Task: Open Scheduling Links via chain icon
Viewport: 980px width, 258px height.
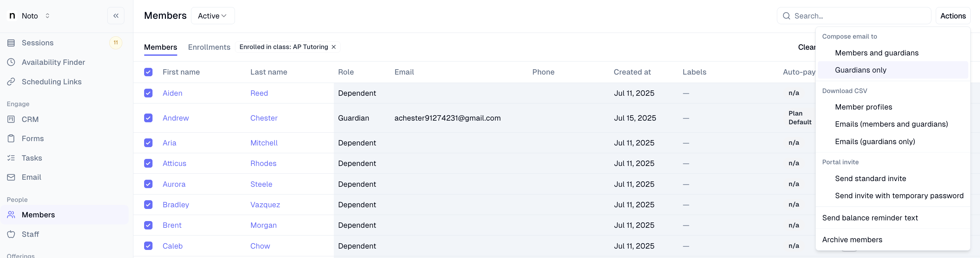Action: click(11, 82)
